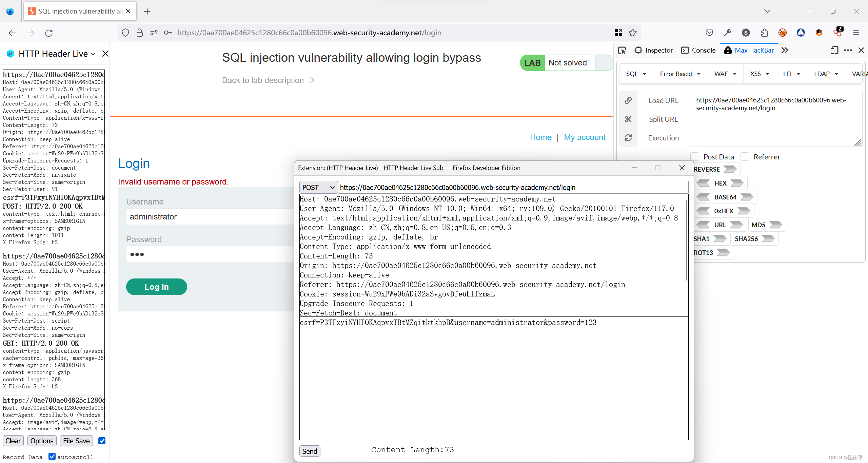Select the Max HacKBar tab

coord(749,50)
